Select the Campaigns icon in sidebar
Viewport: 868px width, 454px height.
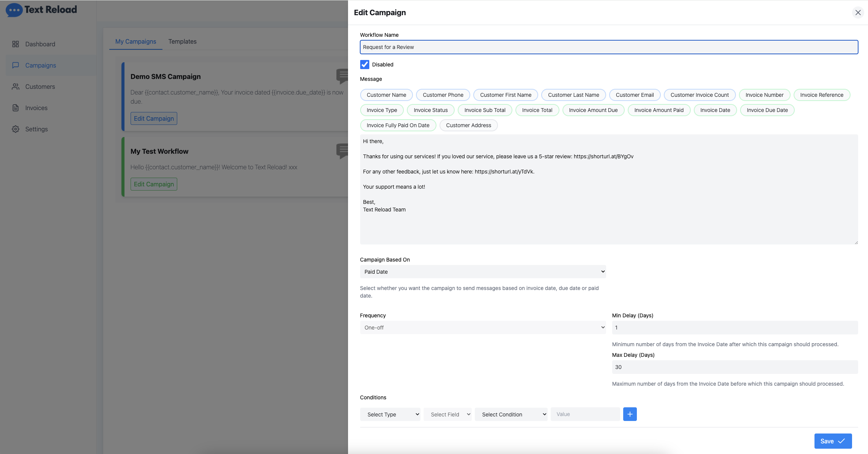[x=16, y=65]
